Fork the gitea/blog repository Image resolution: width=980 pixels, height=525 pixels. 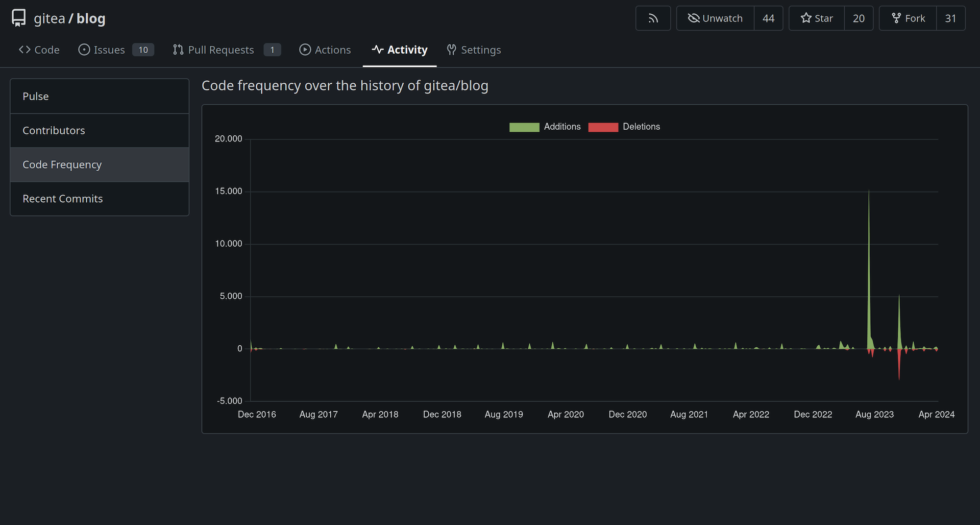point(908,18)
